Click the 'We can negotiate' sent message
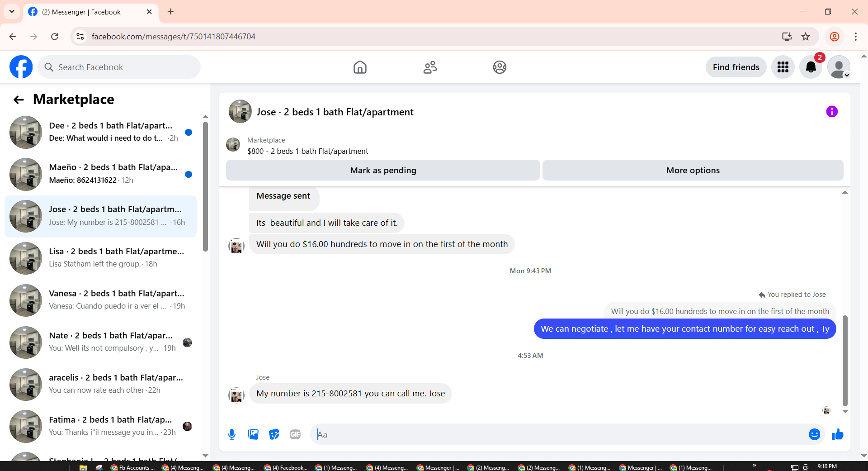The width and height of the screenshot is (868, 471). (x=685, y=329)
